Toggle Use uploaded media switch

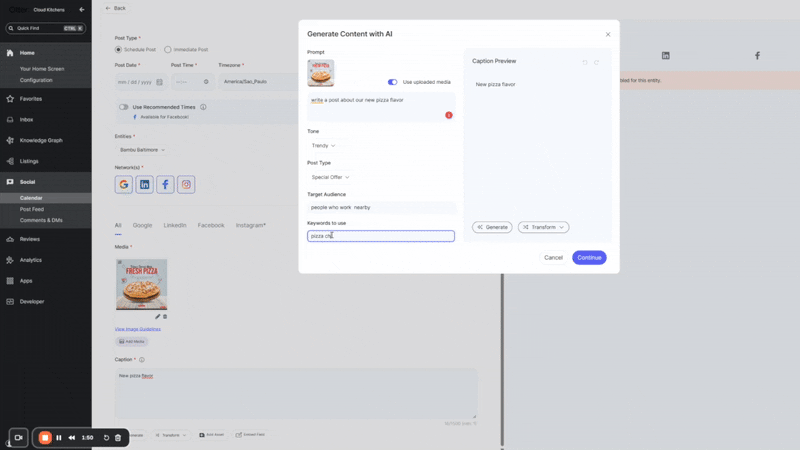point(393,82)
